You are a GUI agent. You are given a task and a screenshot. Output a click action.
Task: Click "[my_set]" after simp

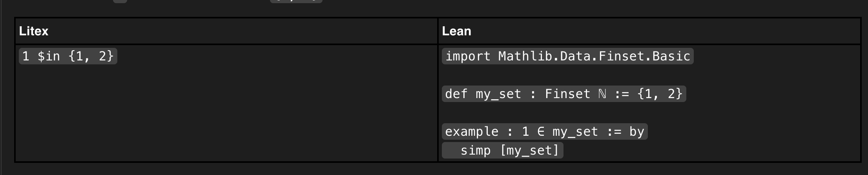529,150
